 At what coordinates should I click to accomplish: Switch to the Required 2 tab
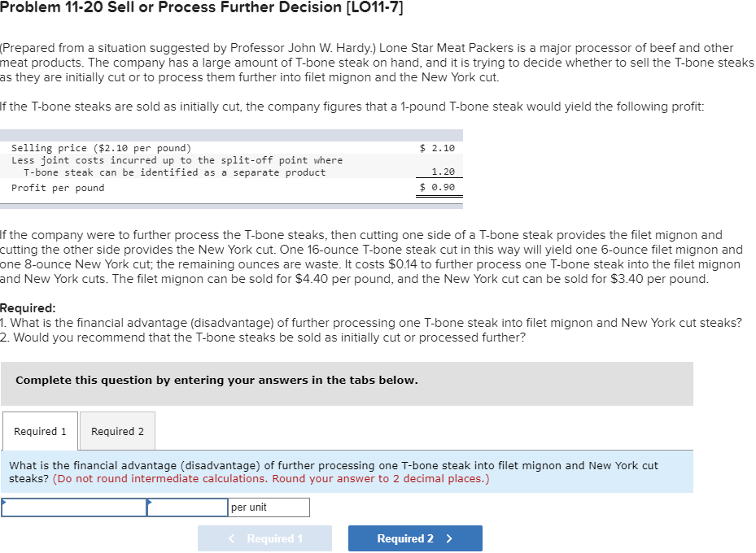[x=116, y=431]
